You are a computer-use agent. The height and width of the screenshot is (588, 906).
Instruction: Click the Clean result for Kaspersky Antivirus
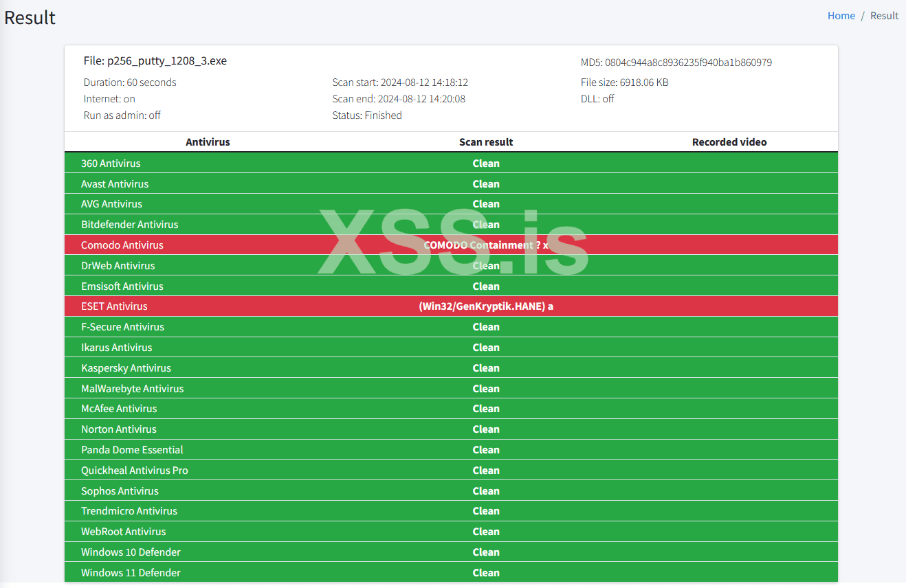pos(486,368)
